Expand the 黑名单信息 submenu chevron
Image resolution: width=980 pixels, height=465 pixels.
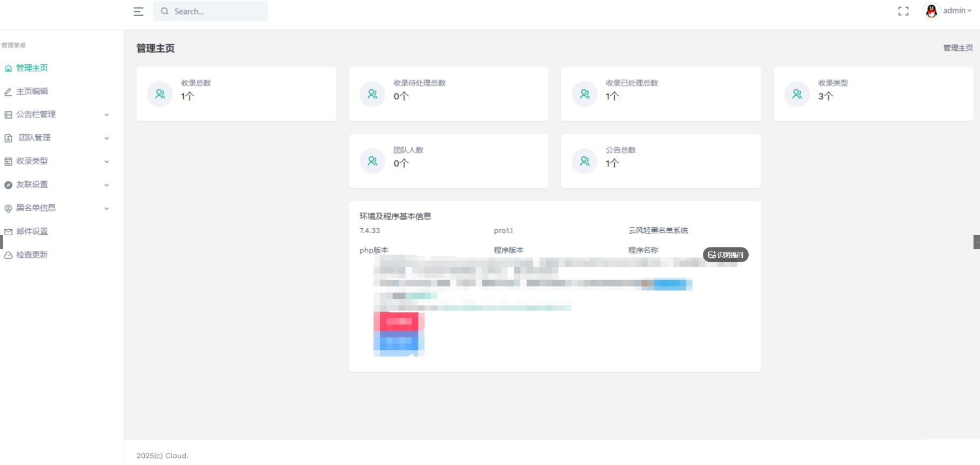[x=106, y=208]
